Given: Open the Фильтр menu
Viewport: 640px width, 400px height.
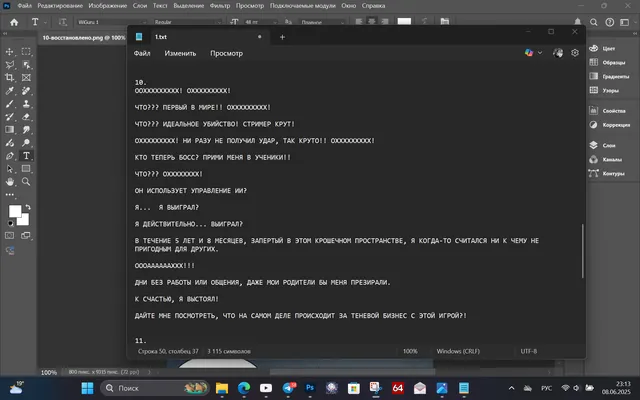Looking at the screenshot, I should tap(220, 6).
